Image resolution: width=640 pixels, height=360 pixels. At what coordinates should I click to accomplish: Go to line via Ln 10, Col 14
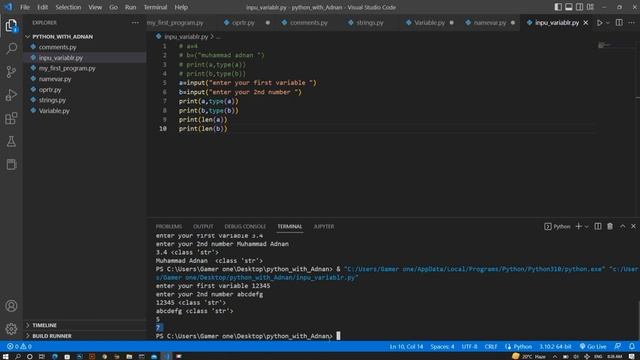pyautogui.click(x=406, y=347)
